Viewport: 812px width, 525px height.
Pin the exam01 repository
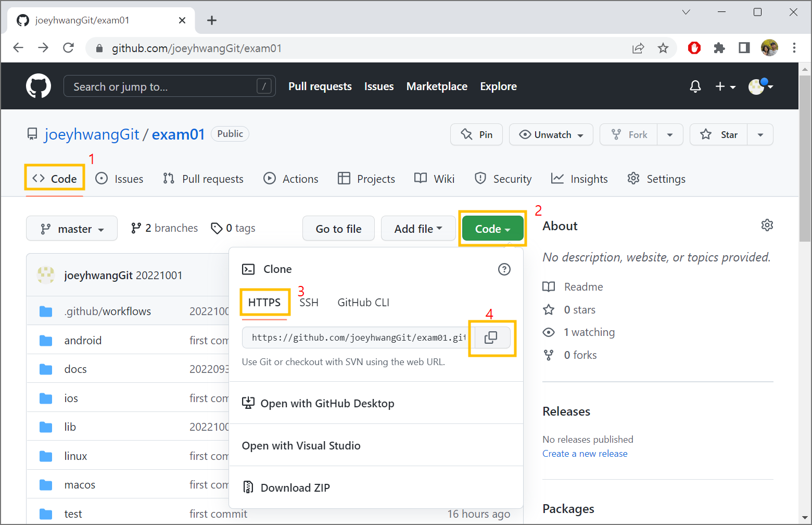coord(476,134)
